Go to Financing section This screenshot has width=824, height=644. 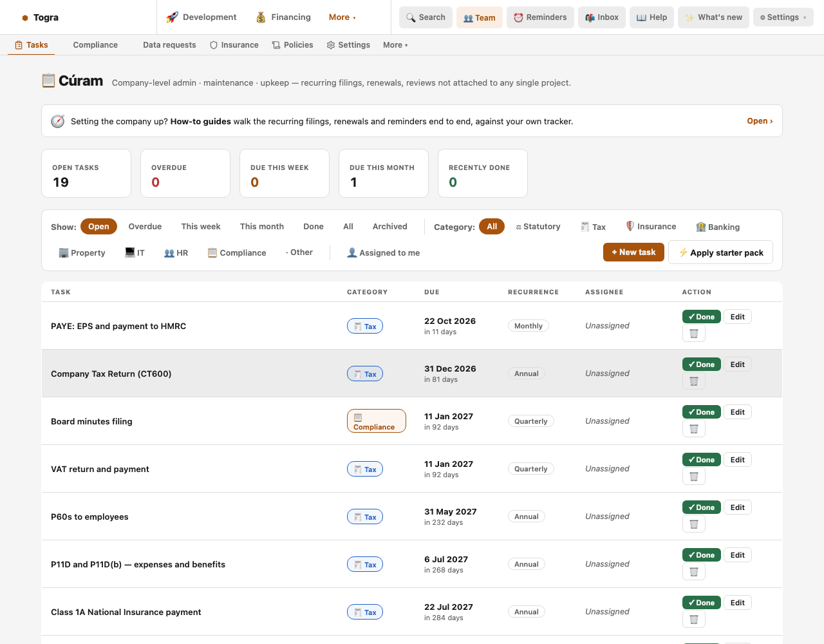coord(283,17)
